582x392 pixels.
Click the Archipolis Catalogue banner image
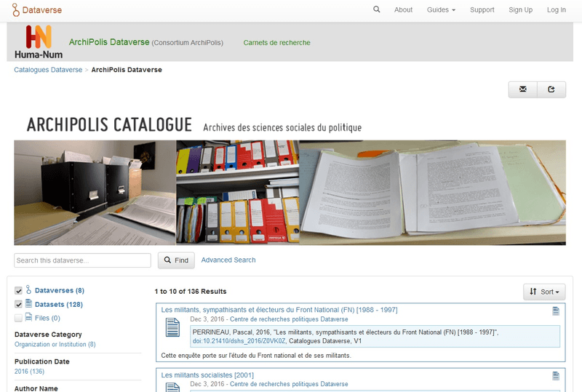click(290, 182)
